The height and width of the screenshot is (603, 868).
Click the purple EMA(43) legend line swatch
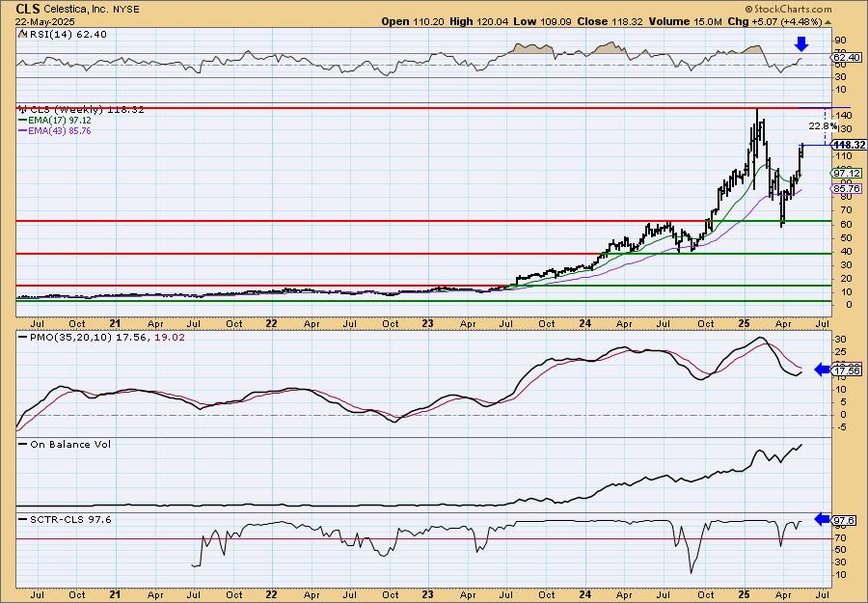pyautogui.click(x=23, y=131)
